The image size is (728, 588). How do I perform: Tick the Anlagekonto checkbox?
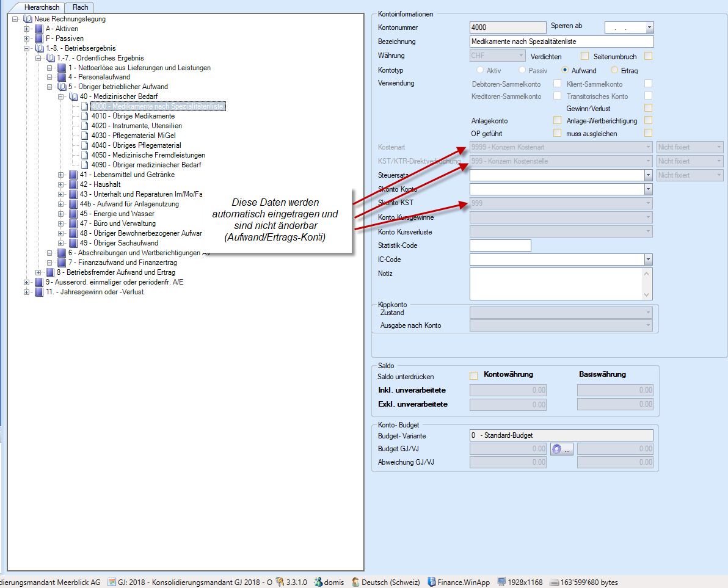coord(557,120)
